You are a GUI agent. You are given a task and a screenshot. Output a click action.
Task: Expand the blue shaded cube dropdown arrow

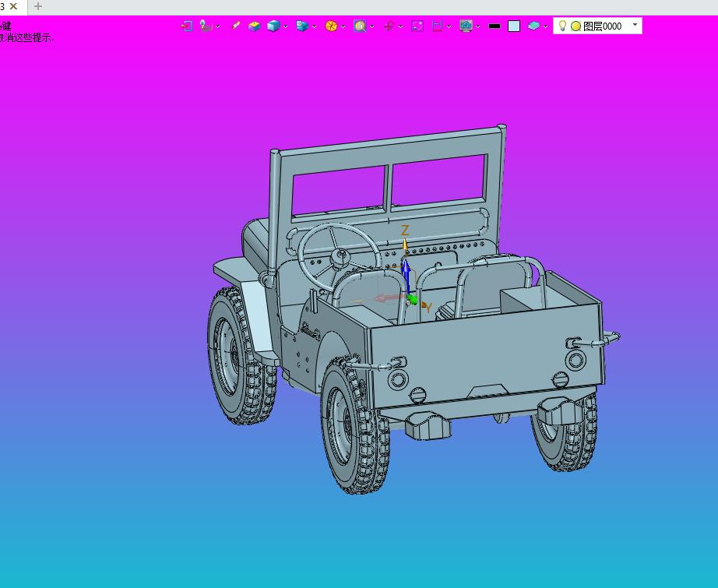pyautogui.click(x=285, y=26)
